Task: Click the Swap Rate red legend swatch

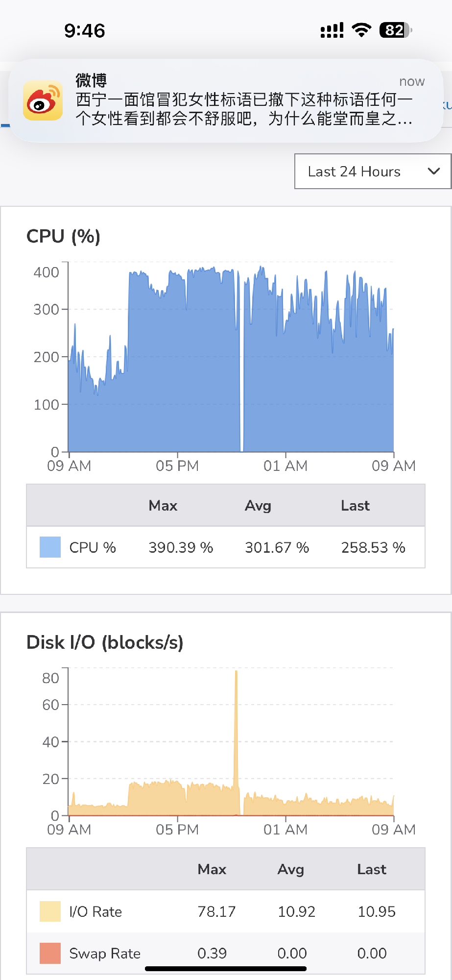Action: pyautogui.click(x=50, y=953)
